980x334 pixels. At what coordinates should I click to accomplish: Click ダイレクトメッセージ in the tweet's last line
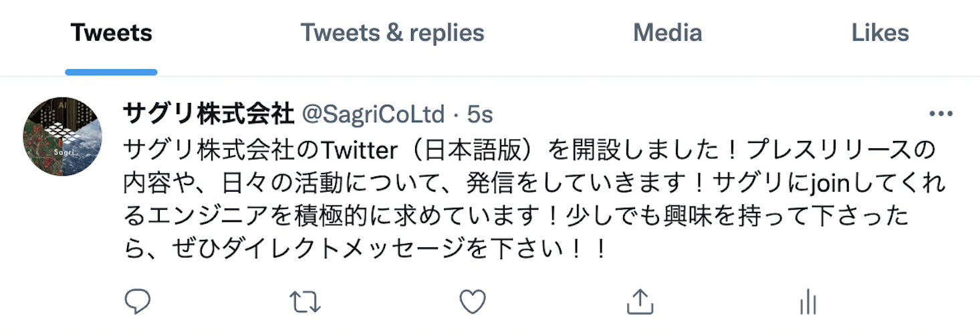point(340,250)
